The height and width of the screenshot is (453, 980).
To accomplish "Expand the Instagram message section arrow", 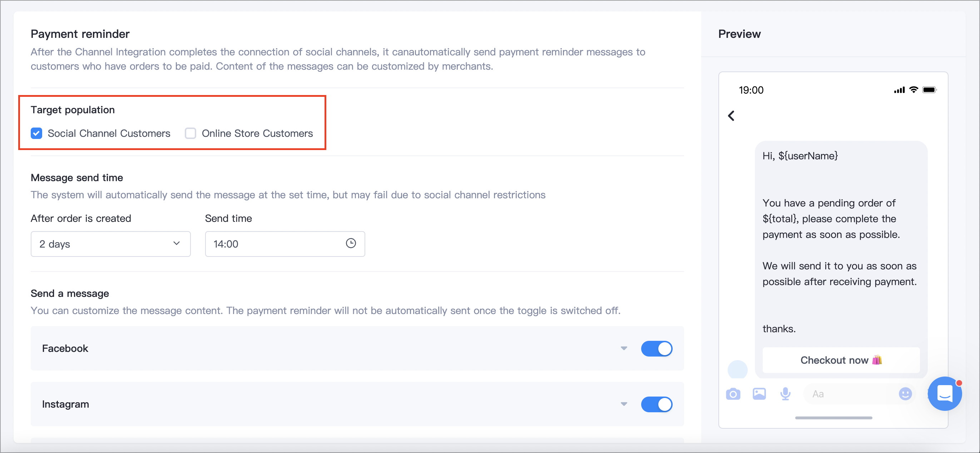I will 624,404.
